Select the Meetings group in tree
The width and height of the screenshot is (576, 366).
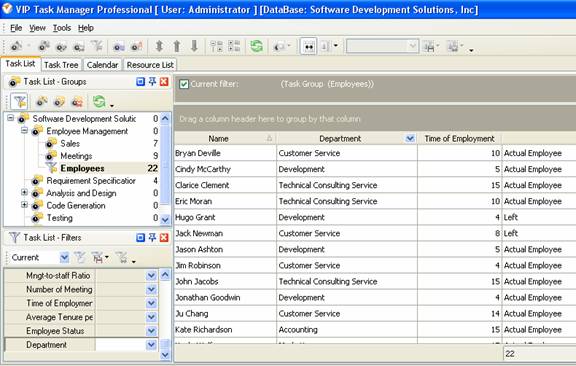[76, 156]
